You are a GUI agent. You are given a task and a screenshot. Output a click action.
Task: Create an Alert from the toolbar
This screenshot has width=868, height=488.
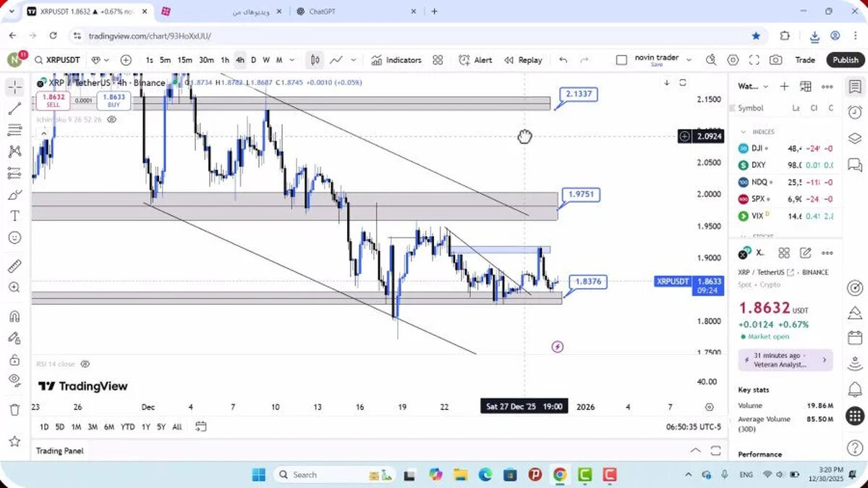coord(475,60)
